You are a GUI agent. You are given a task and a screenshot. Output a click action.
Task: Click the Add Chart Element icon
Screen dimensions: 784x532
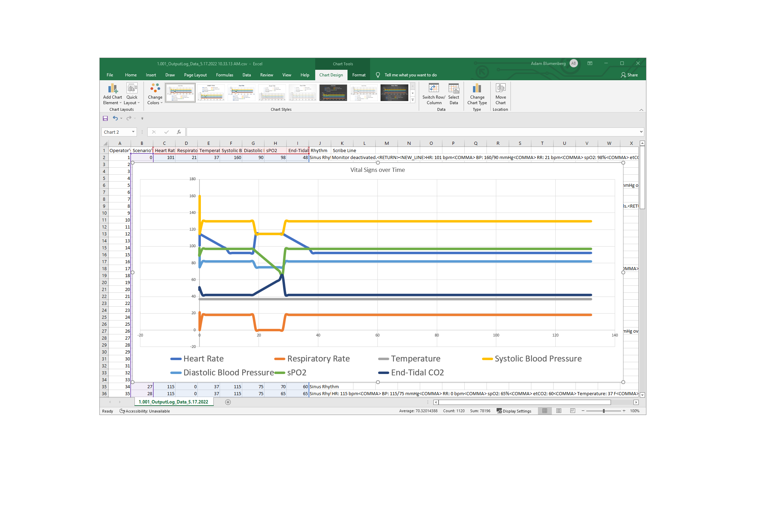(x=113, y=89)
